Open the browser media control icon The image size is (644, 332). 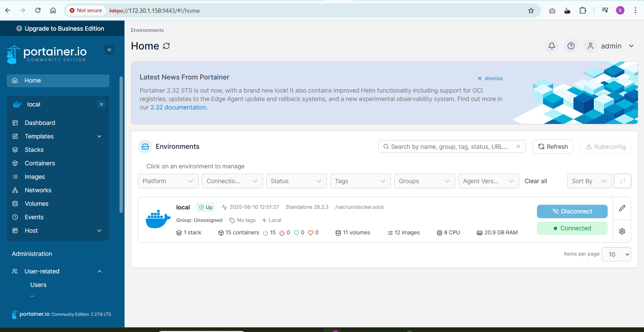pos(605,10)
